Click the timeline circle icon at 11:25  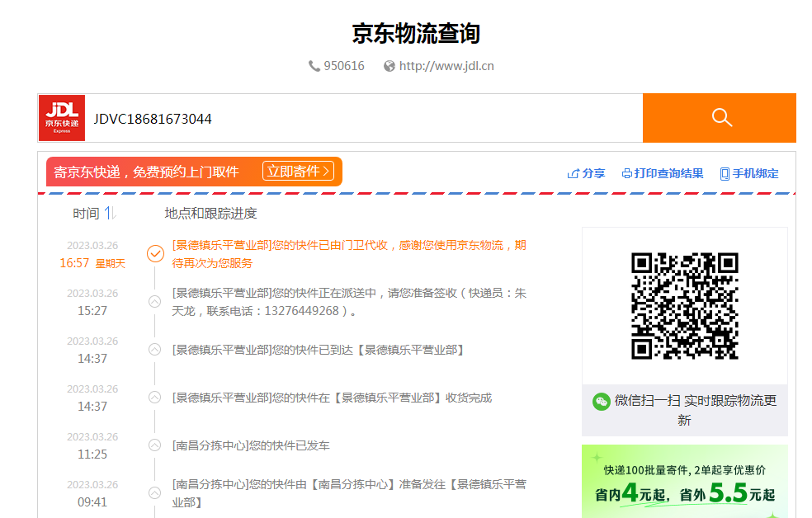pyautogui.click(x=155, y=445)
